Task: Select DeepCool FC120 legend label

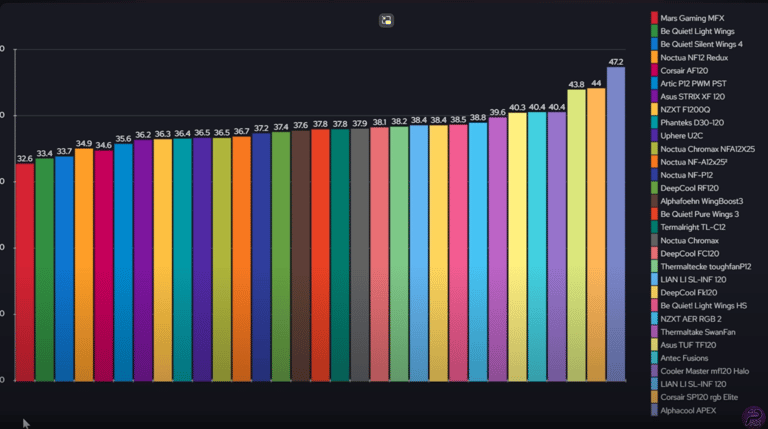Action: coord(689,254)
